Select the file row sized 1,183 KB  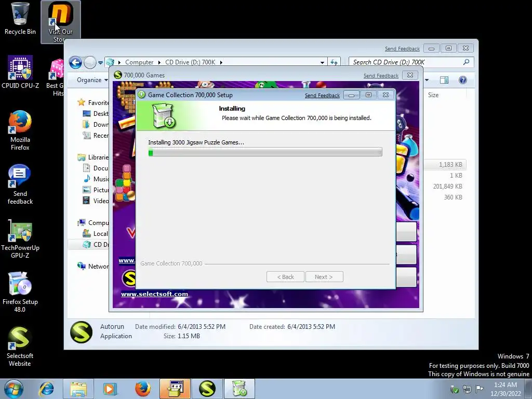pos(445,165)
